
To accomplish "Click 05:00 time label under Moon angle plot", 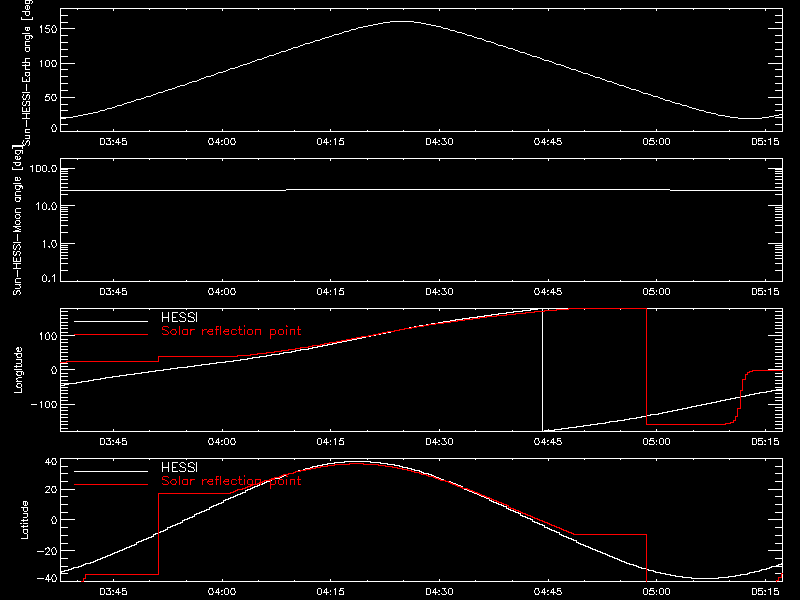I will point(657,291).
